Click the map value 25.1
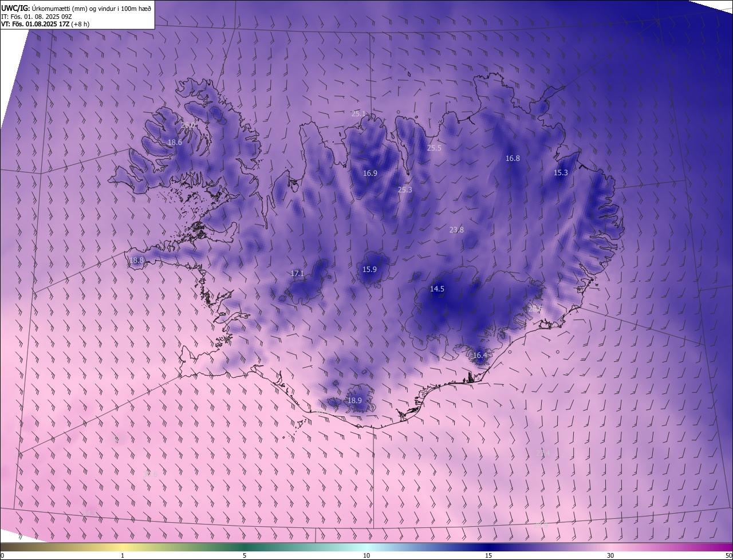The image size is (733, 560). (358, 114)
